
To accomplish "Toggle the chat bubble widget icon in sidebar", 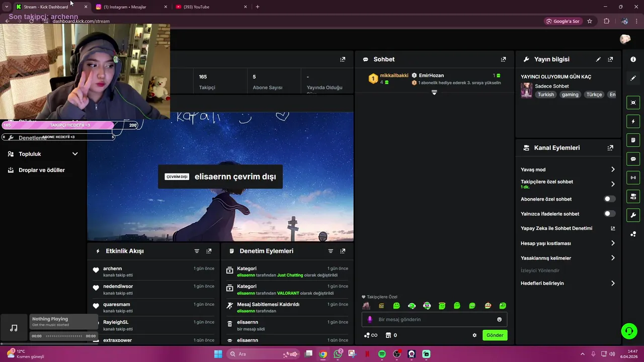I will (633, 159).
